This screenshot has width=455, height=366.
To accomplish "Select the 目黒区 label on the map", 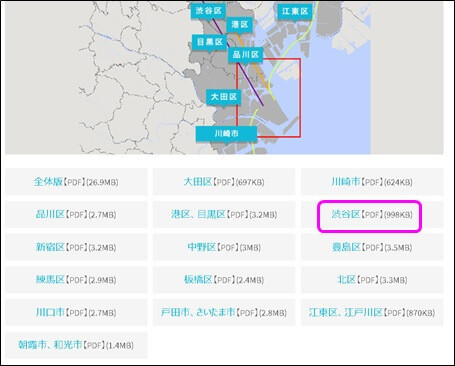I will click(x=210, y=42).
